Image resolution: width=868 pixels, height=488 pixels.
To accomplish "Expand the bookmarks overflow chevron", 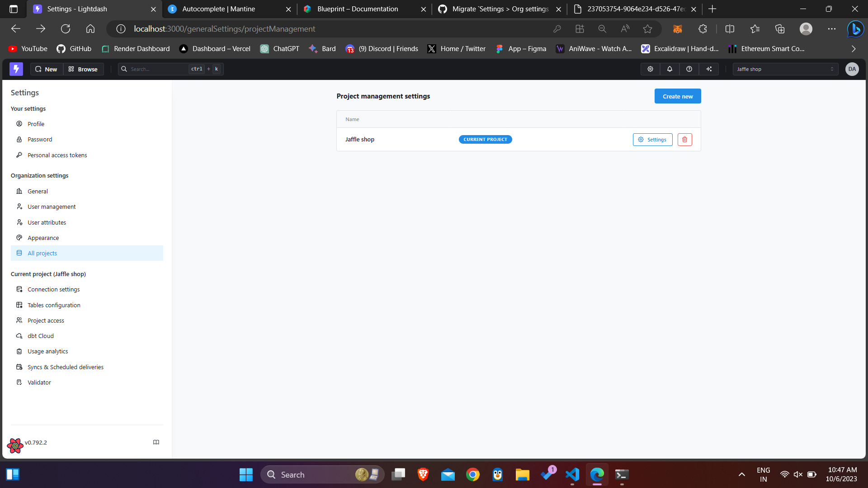I will click(853, 48).
